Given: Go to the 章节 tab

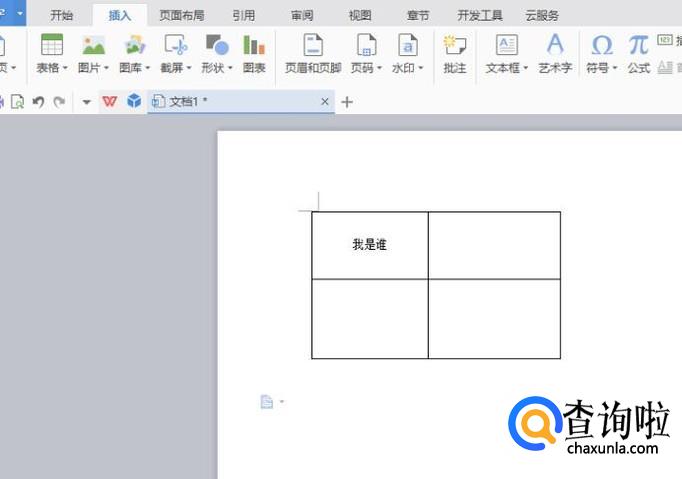Looking at the screenshot, I should click(x=418, y=16).
